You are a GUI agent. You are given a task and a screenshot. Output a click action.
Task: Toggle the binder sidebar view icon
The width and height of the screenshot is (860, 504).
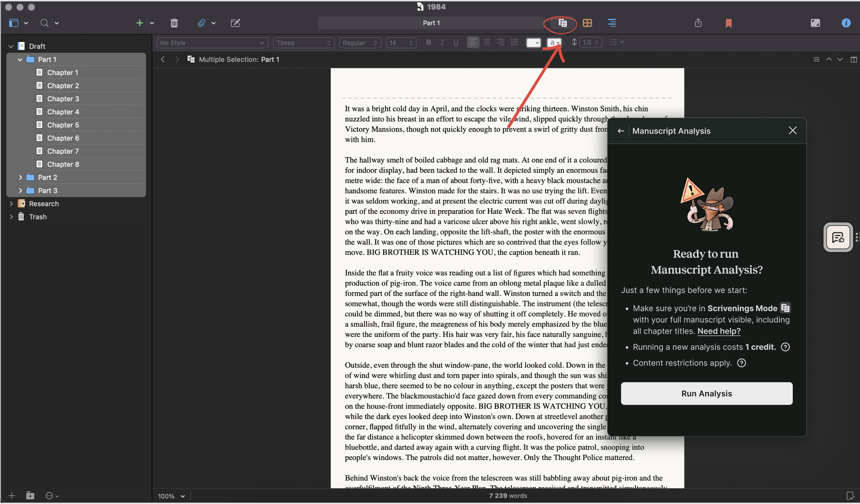pyautogui.click(x=14, y=23)
